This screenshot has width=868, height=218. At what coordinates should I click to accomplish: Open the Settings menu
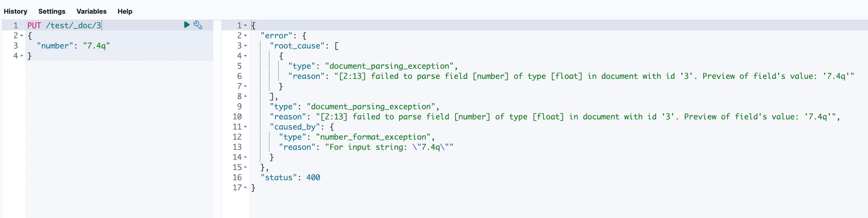[52, 12]
